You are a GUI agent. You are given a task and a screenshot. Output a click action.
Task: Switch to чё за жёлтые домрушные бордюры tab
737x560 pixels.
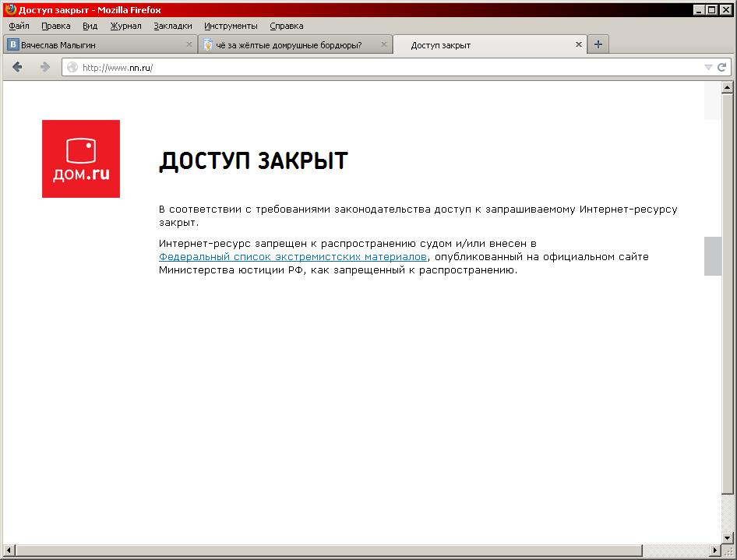click(295, 44)
